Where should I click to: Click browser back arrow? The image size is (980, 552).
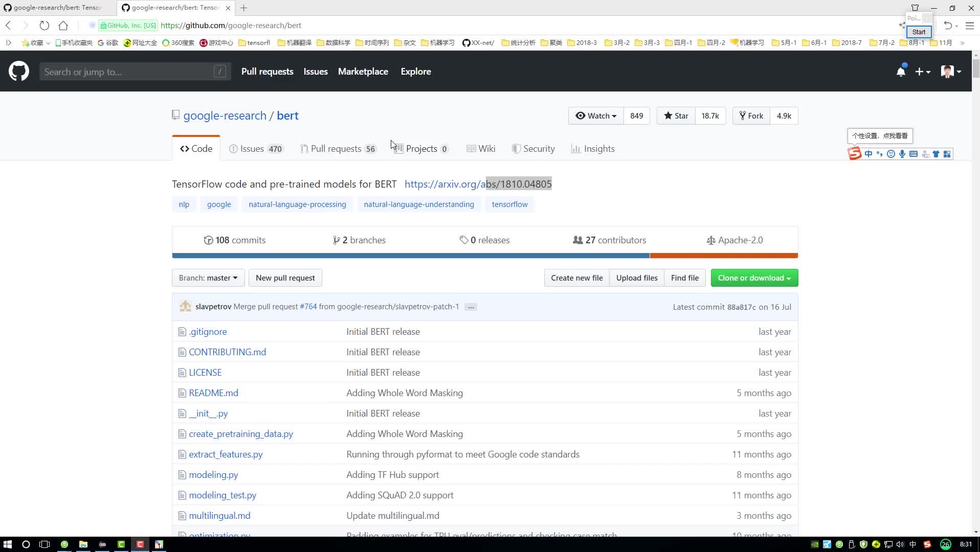pyautogui.click(x=8, y=25)
